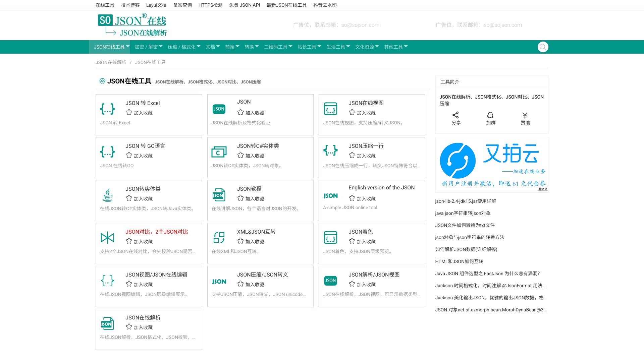The height and width of the screenshot is (362, 644).
Task: Toggle favorite star for JSON着色
Action: (352, 241)
